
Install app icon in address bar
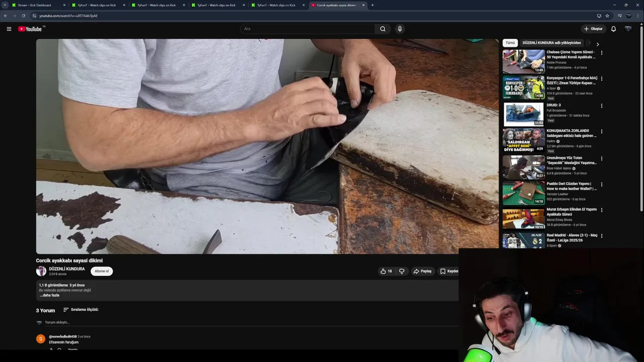(599, 16)
